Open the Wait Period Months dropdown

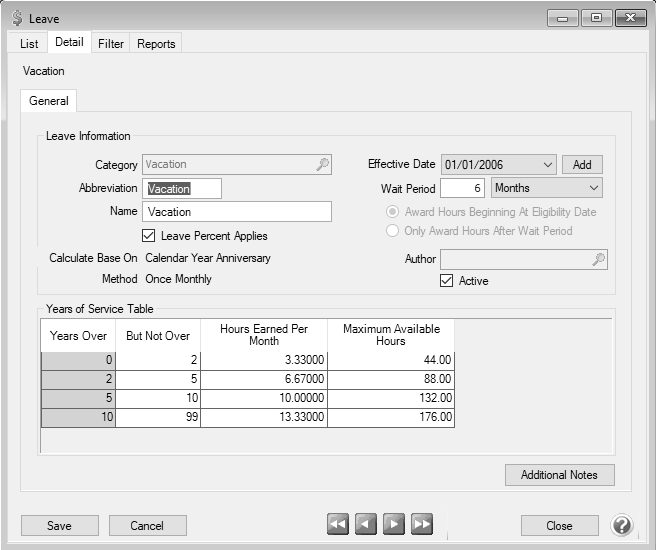593,188
